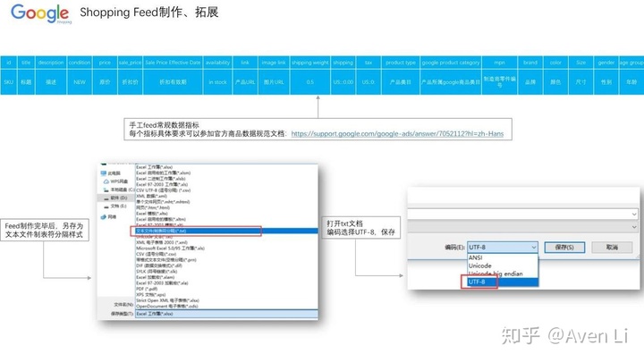The width and height of the screenshot is (644, 362).
Task: Choose Strict Open XML spreadsheet format
Action: (167, 300)
